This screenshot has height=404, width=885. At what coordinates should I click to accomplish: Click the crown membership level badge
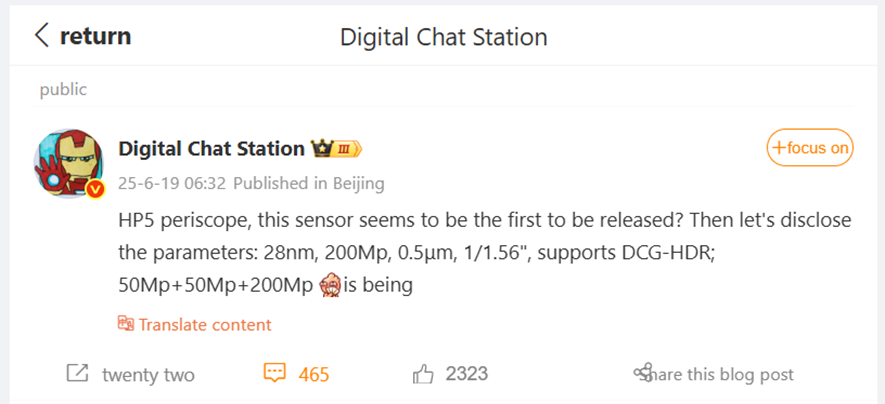coord(337,149)
